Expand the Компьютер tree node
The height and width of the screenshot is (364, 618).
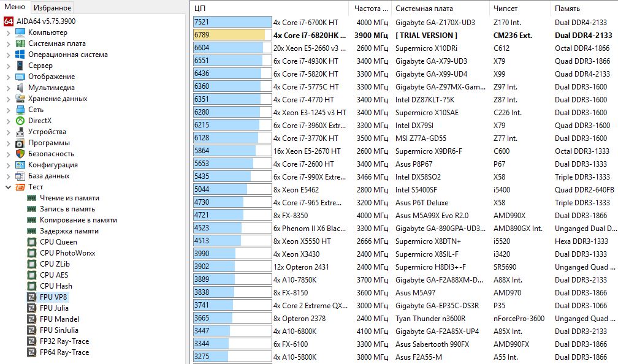point(9,32)
